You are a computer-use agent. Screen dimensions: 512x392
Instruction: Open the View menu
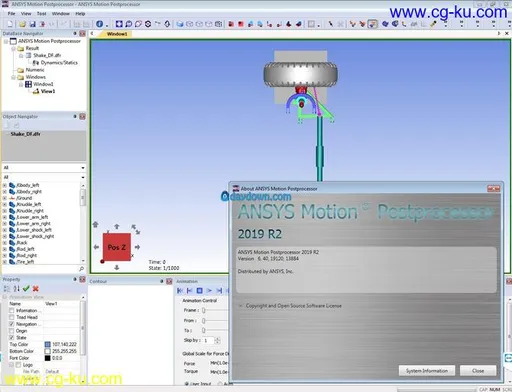click(x=26, y=14)
